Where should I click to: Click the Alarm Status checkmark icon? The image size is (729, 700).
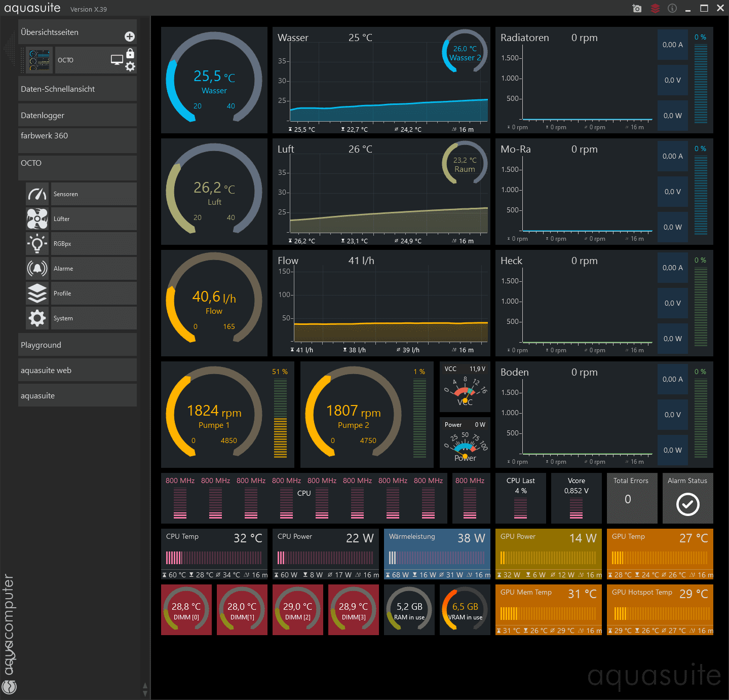coord(688,504)
